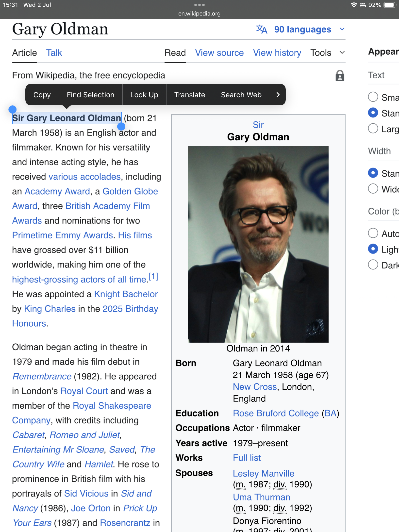
Task: Select the Standard width radio
Action: point(373,173)
